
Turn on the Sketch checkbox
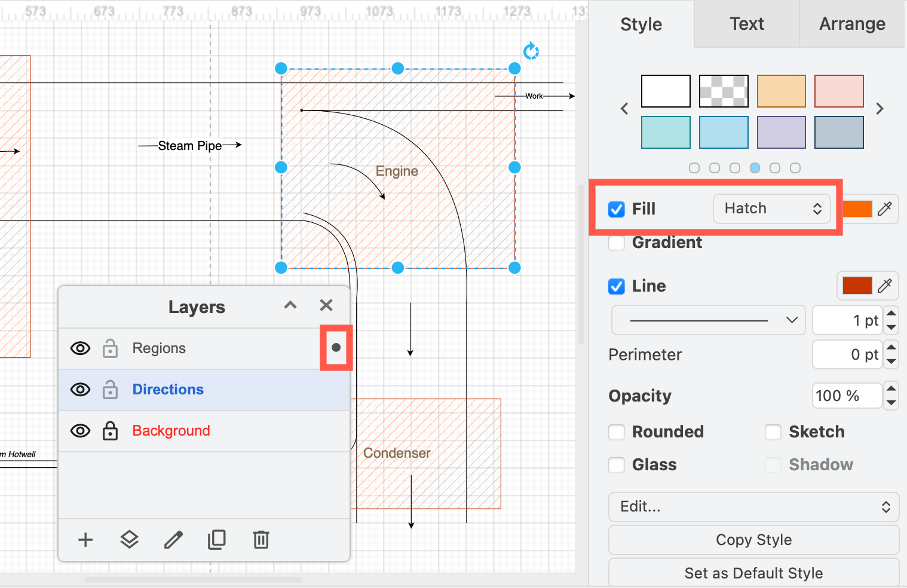(x=773, y=432)
